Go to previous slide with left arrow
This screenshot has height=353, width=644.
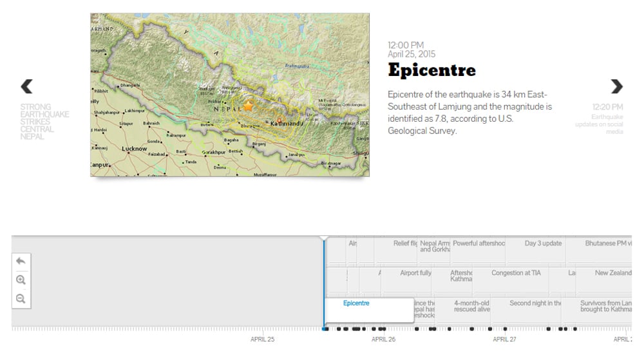click(26, 86)
